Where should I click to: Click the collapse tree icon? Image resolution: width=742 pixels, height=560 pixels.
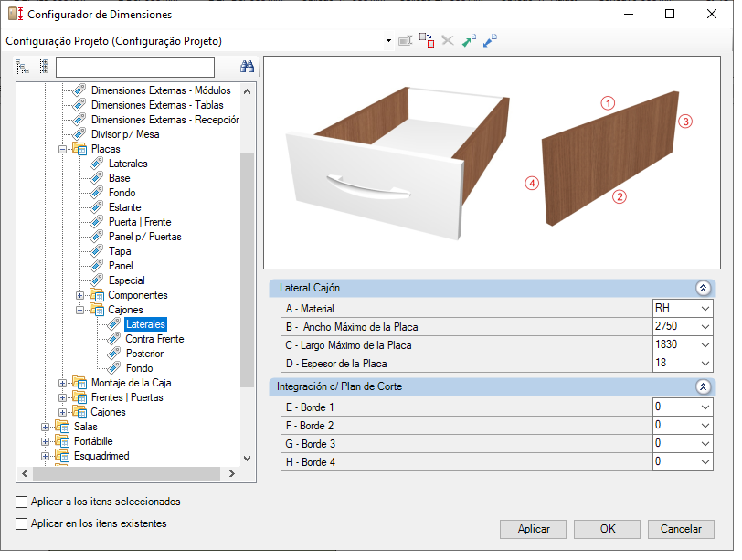[44, 67]
